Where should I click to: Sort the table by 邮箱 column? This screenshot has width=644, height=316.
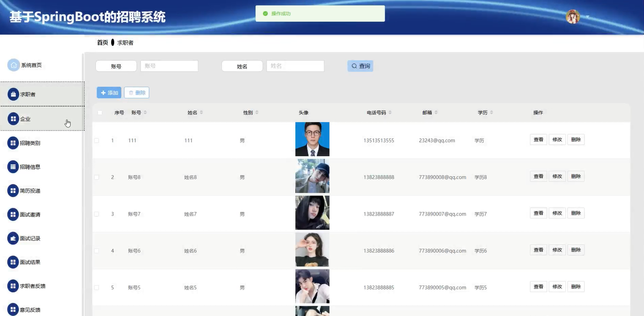click(x=436, y=112)
